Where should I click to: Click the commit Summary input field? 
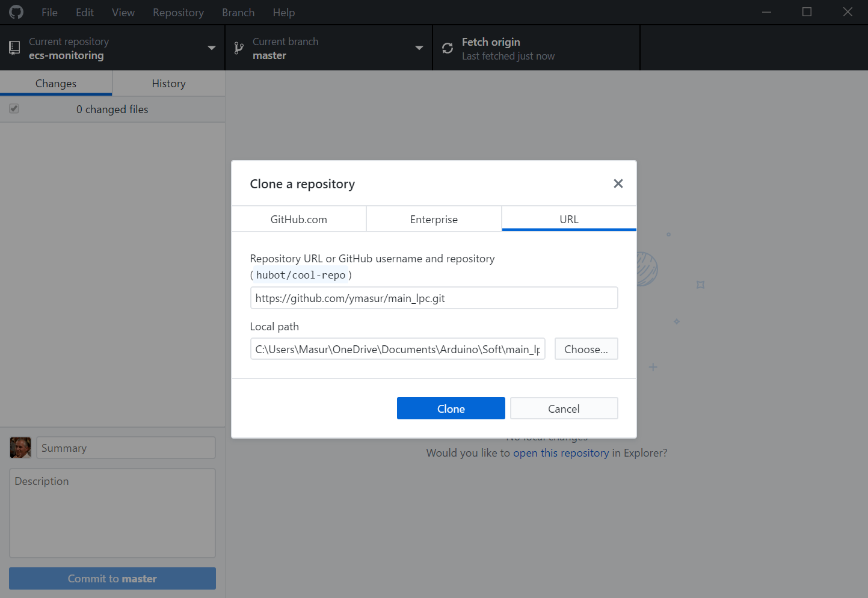[x=126, y=448]
